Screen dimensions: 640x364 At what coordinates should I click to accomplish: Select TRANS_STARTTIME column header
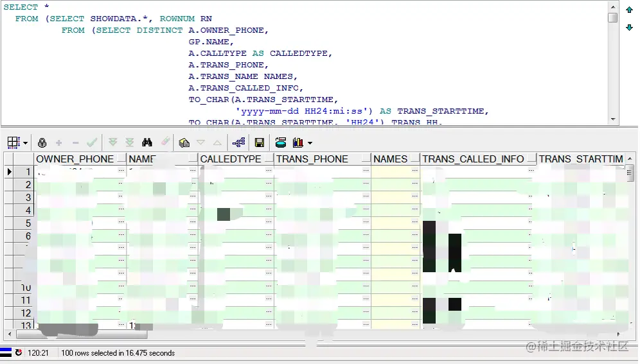point(581,159)
